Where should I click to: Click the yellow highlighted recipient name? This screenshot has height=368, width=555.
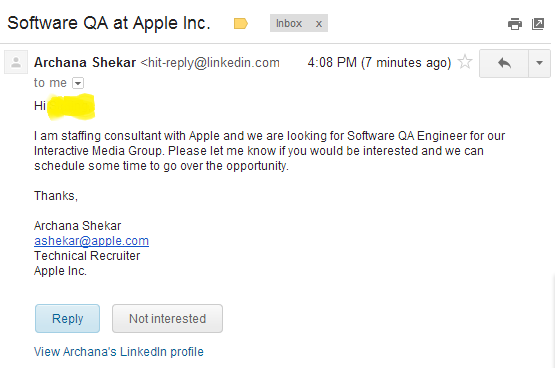[71, 106]
